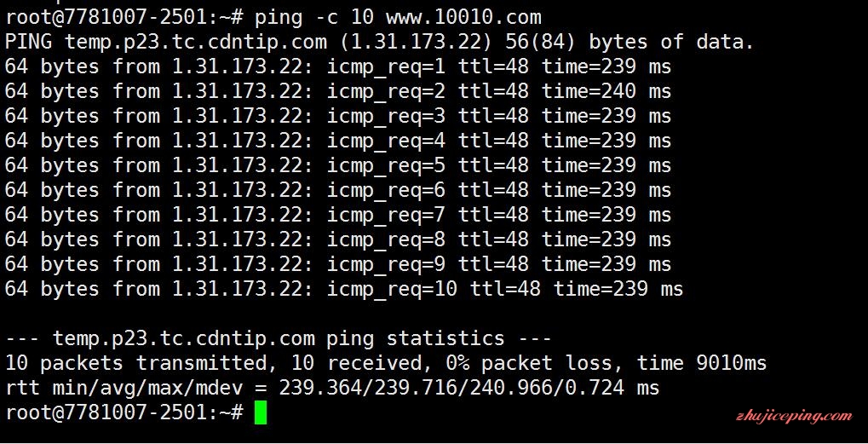The image size is (868, 444).
Task: Click the icmp_req=8 output line
Action: tap(337, 239)
